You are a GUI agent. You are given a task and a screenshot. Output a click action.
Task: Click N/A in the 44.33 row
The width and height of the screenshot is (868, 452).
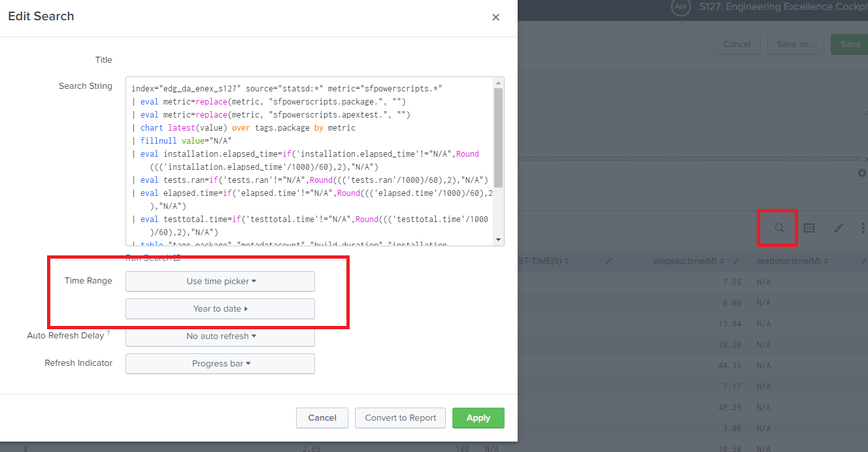coord(764,366)
